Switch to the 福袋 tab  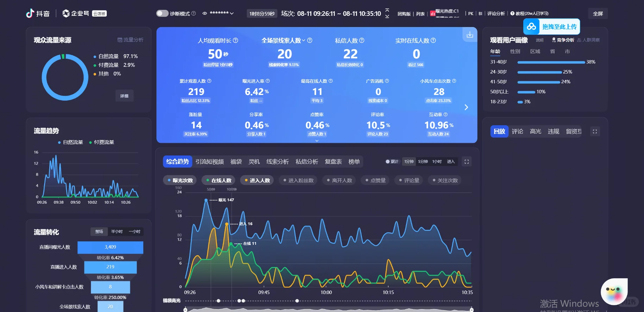pos(236,162)
